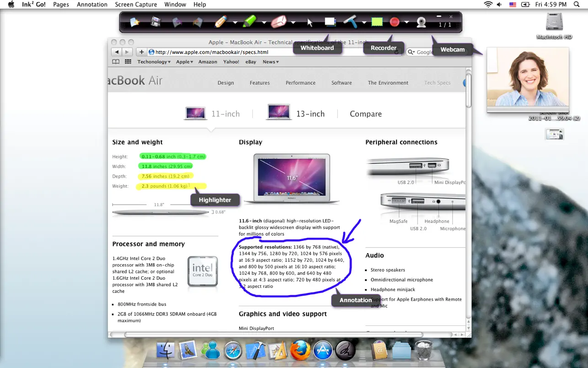Viewport: 588px width, 368px height.
Task: Open the highlighter options dropdown arrow
Action: click(x=264, y=22)
